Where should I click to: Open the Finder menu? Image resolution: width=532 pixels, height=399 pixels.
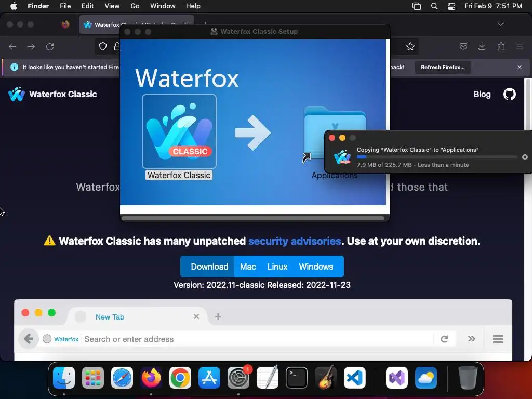pos(38,6)
